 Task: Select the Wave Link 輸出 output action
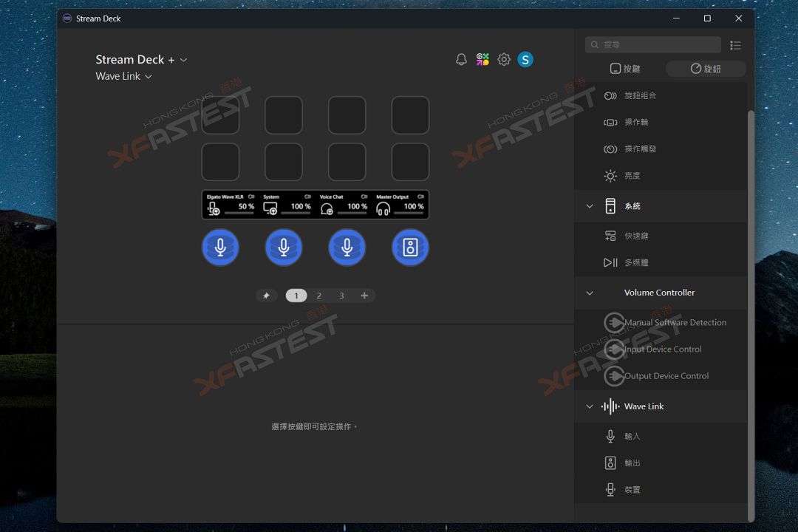[661, 463]
